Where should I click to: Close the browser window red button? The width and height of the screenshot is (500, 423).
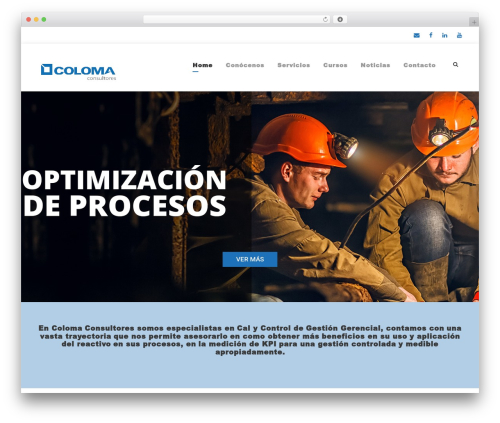point(29,19)
